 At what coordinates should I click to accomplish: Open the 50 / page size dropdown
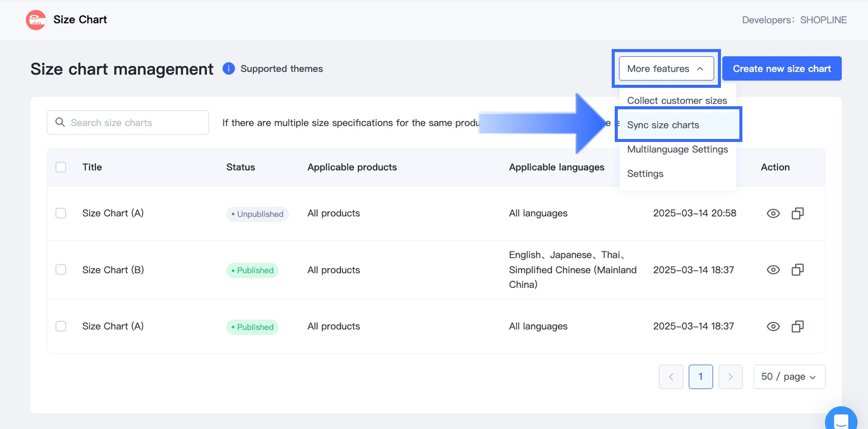pos(789,377)
